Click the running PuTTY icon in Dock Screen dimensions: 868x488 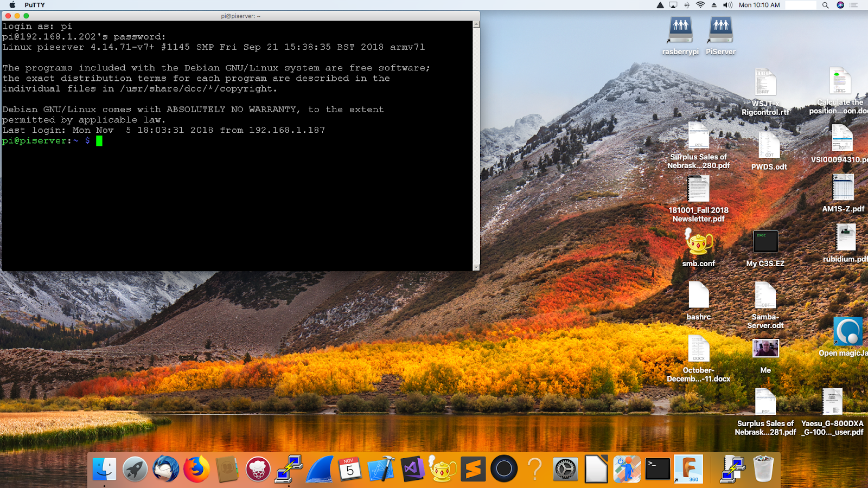click(x=289, y=469)
